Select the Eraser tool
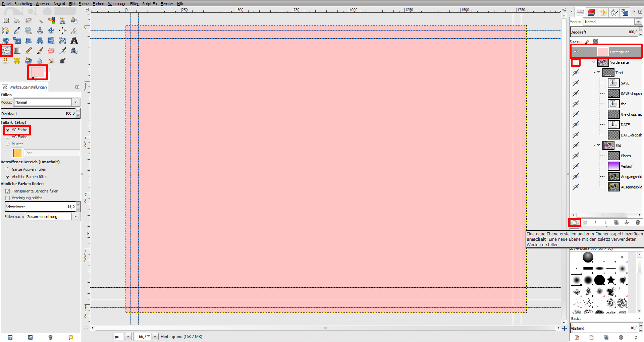 (51, 50)
